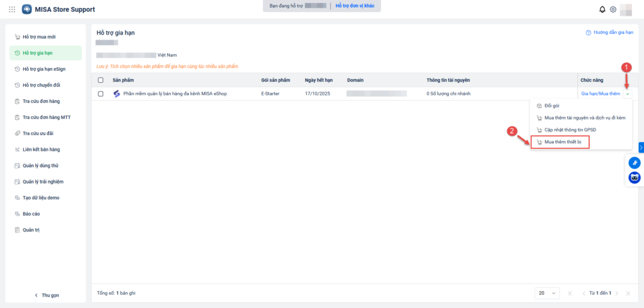Open the page size dropdown showing 20
Image resolution: width=644 pixels, height=308 pixels.
547,293
